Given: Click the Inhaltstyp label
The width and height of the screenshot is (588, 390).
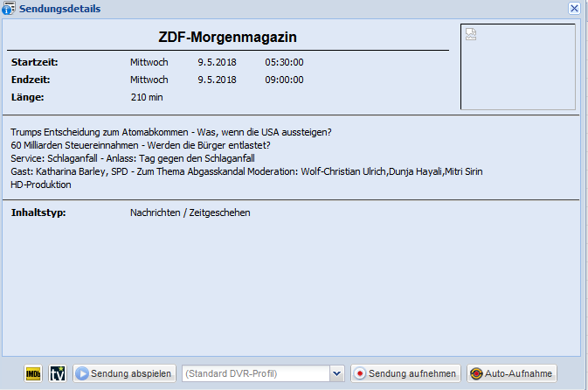Looking at the screenshot, I should tap(38, 212).
